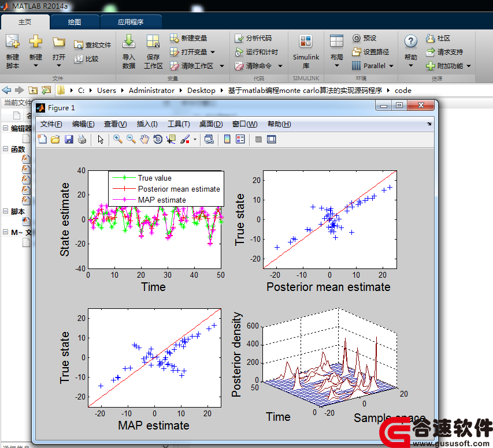Open 预设 preferences
This screenshot has width=493, height=448.
coord(364,38)
